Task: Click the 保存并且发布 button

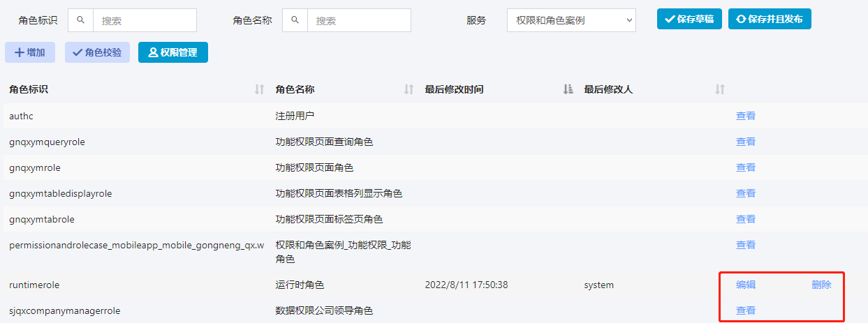Action: 770,19
